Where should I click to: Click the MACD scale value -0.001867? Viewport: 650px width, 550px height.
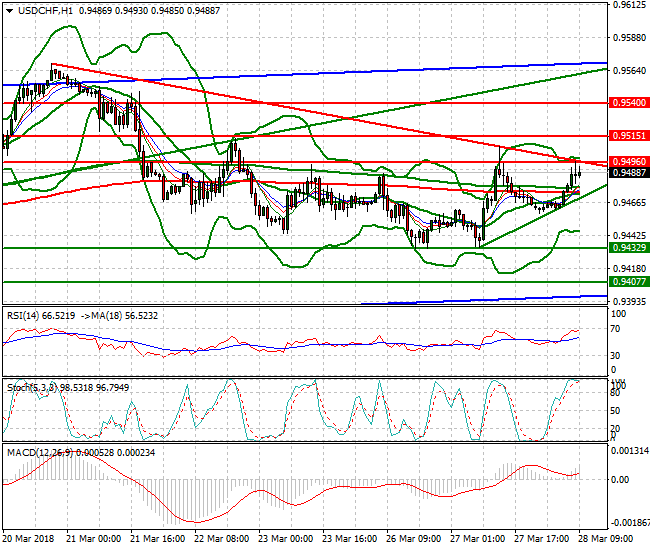(629, 523)
